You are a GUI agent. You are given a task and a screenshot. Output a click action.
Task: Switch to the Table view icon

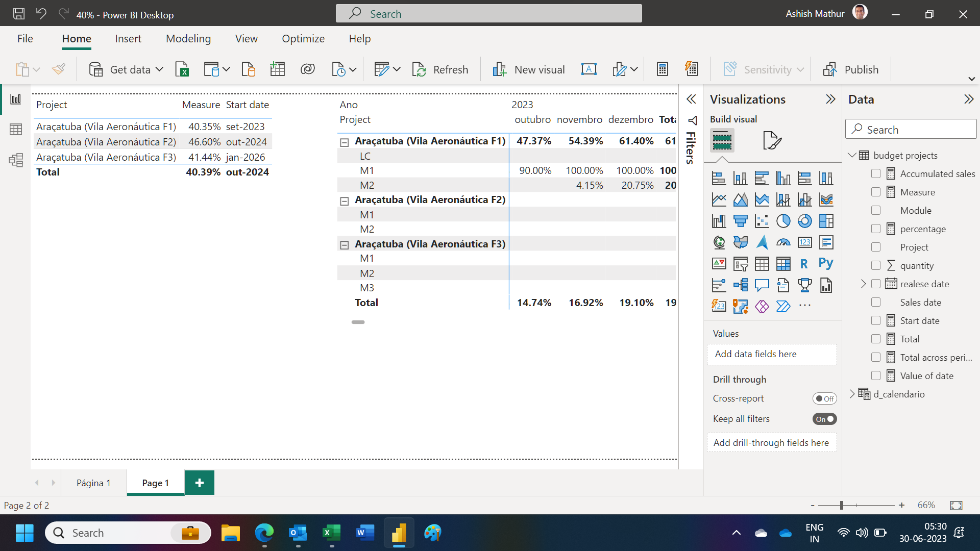point(16,130)
